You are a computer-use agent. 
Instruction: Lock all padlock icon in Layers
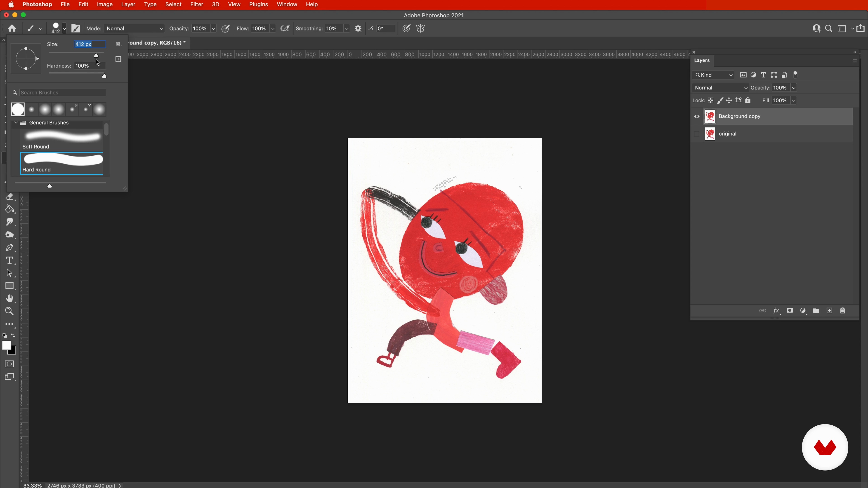748,100
